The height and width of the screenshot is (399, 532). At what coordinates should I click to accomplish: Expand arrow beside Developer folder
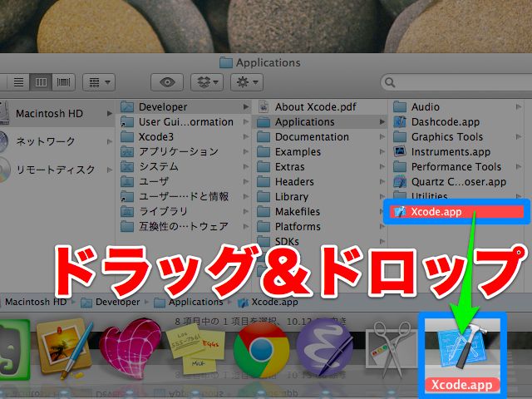246,107
